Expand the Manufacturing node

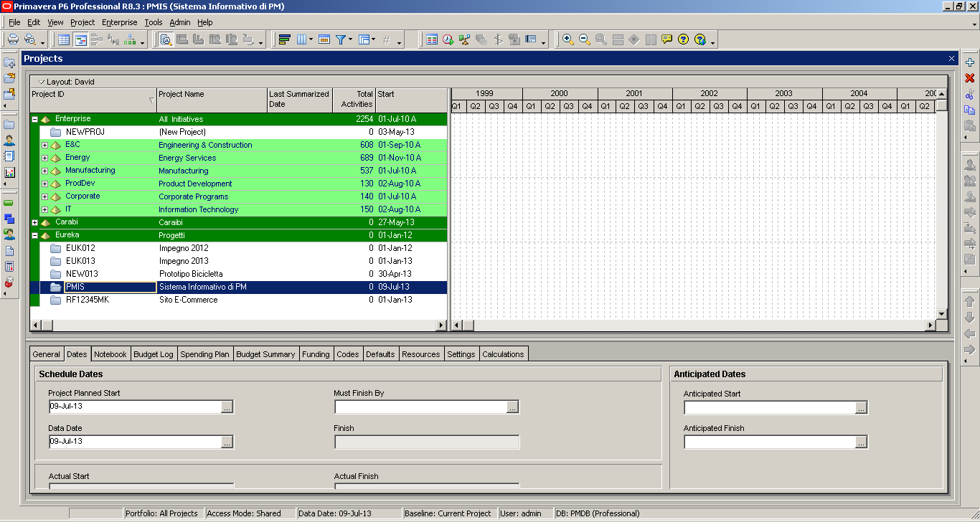(x=44, y=171)
